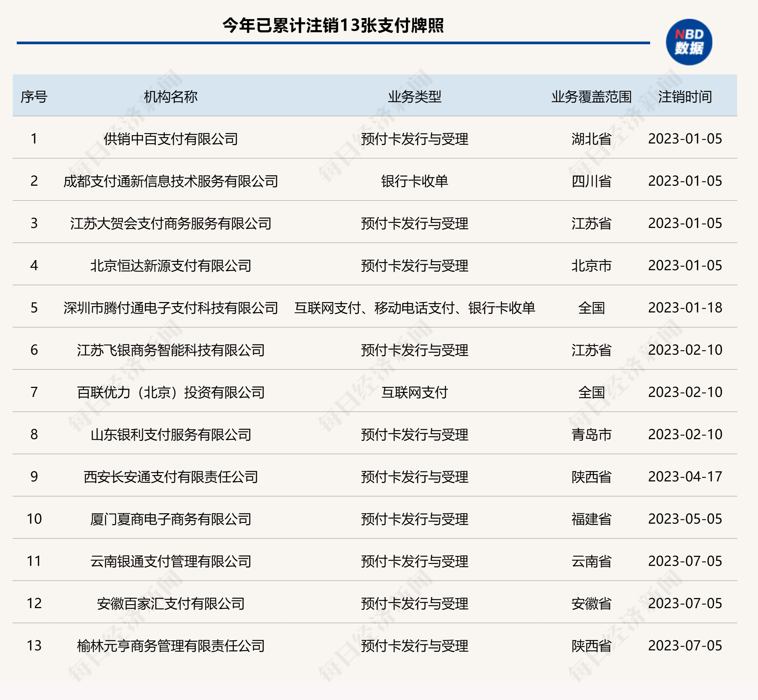The height and width of the screenshot is (700, 758).
Task: Click serial number 5 in the 序号 column
Action: click(34, 307)
